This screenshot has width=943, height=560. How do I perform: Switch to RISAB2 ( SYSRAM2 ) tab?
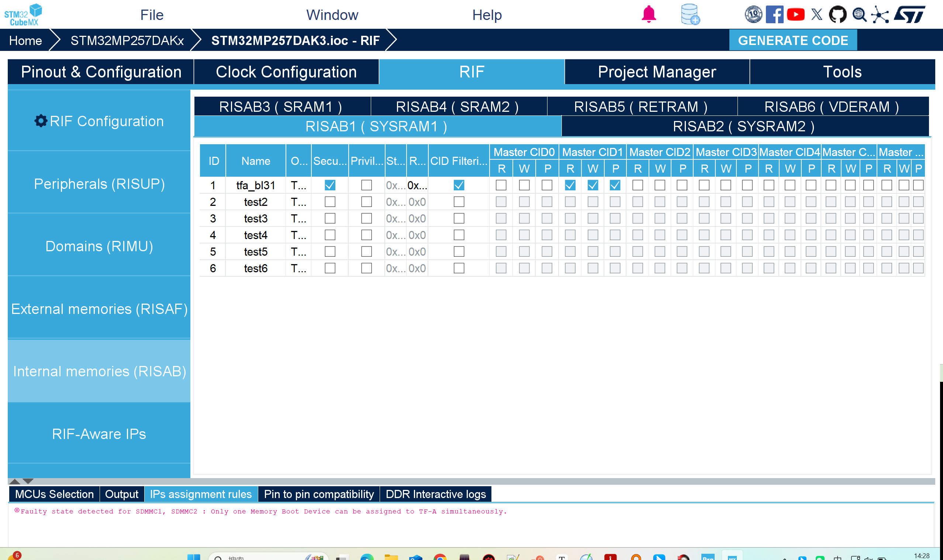[x=745, y=127]
